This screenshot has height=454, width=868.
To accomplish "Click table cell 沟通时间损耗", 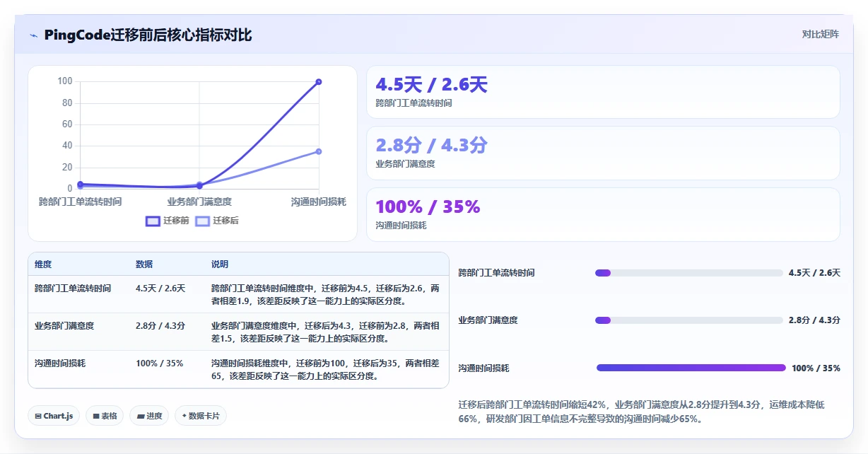I will pos(59,363).
